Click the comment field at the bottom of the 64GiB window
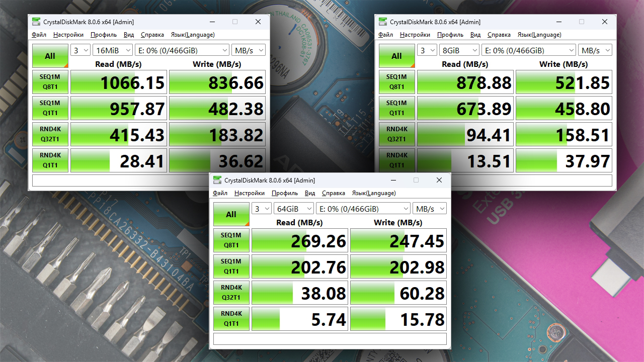 click(330, 339)
